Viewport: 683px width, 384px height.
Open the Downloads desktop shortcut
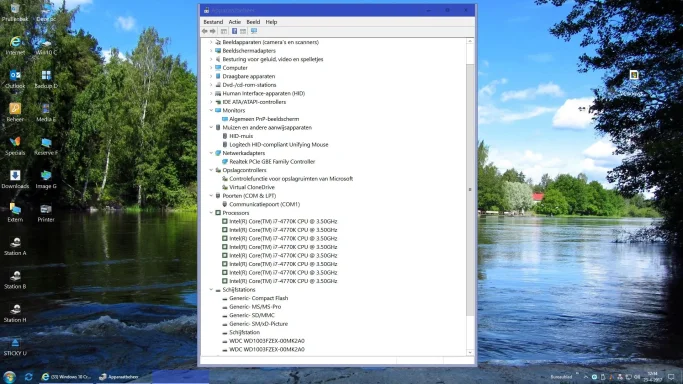15,179
